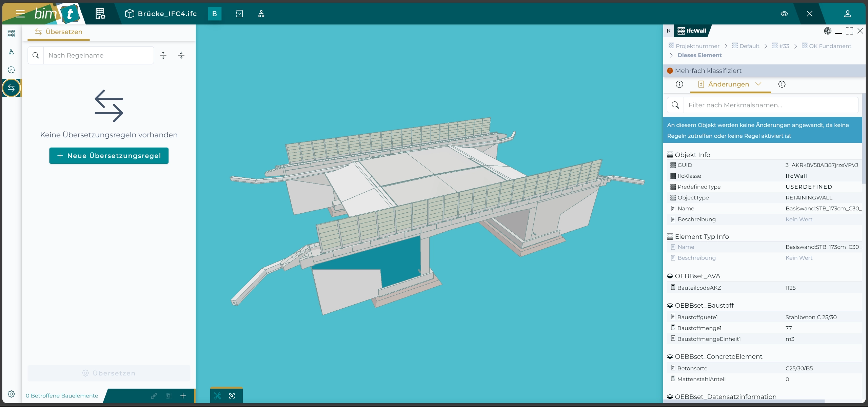The width and height of the screenshot is (868, 407).
Task: Open the structure tree icon in top bar
Action: (261, 14)
